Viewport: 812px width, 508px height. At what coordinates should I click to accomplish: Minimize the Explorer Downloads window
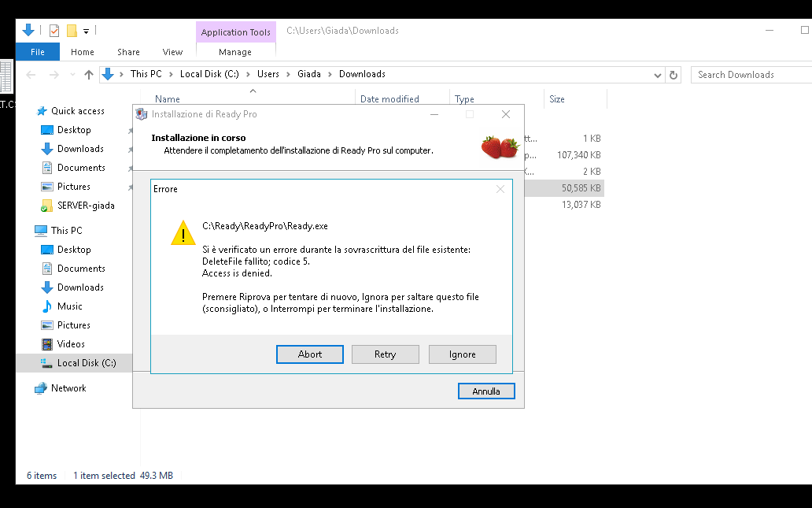coord(770,31)
